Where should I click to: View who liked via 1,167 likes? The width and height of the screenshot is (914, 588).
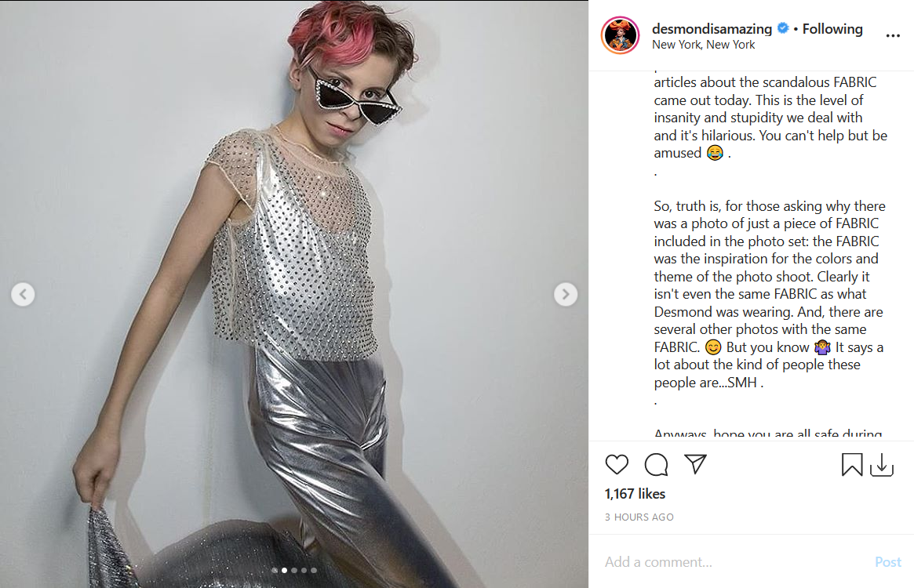pyautogui.click(x=635, y=494)
